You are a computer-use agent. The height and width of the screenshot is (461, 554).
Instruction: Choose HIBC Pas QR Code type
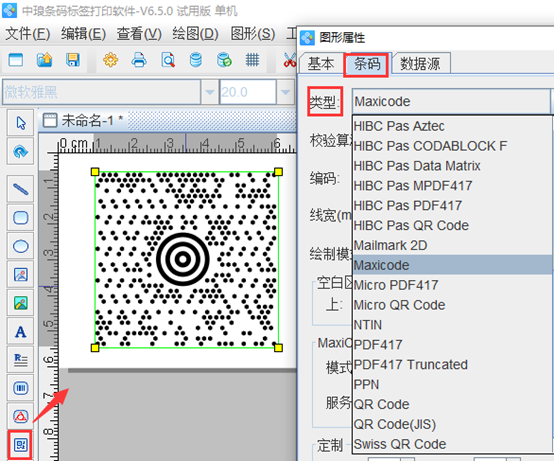[x=452, y=225]
